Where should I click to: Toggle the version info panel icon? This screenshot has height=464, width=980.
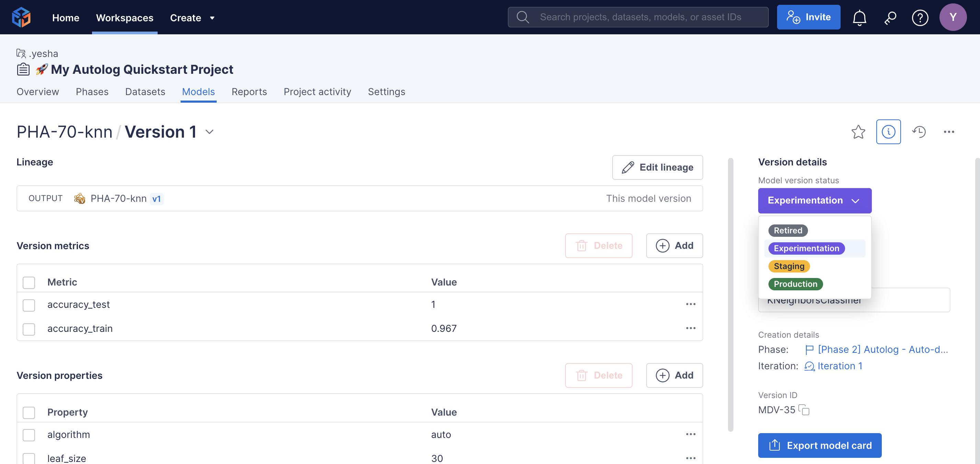coord(888,132)
